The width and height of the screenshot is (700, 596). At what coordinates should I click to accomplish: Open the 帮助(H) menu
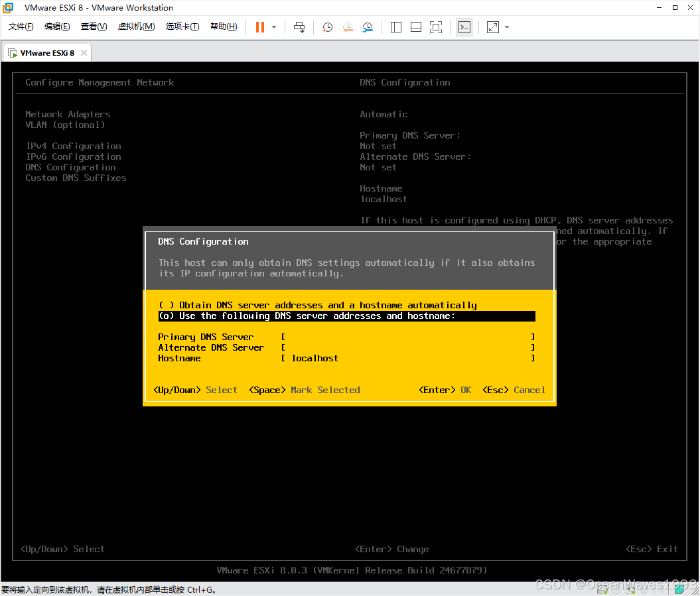224,27
